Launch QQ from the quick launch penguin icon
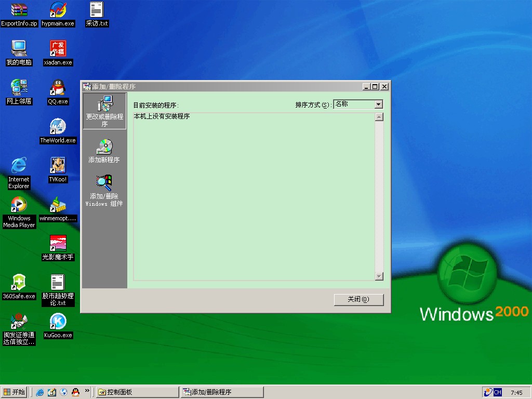 [75, 392]
